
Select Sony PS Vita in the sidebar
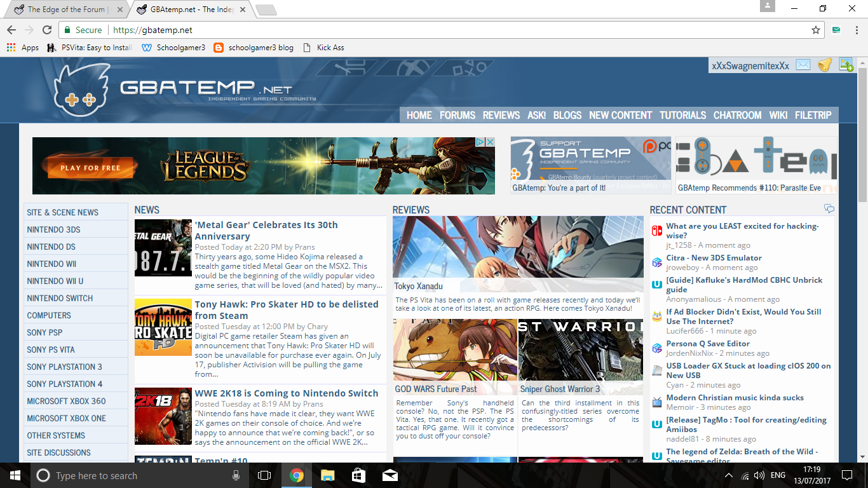76,349
